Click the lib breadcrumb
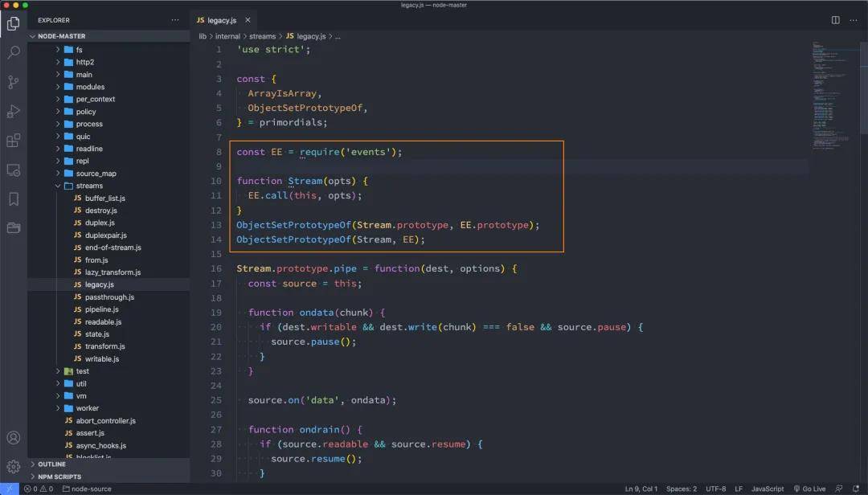This screenshot has width=868, height=495. pos(203,36)
